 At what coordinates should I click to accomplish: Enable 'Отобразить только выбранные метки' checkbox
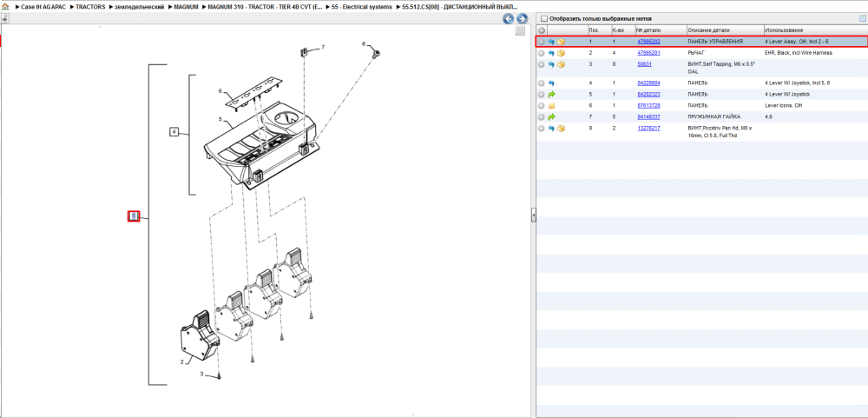click(x=543, y=18)
